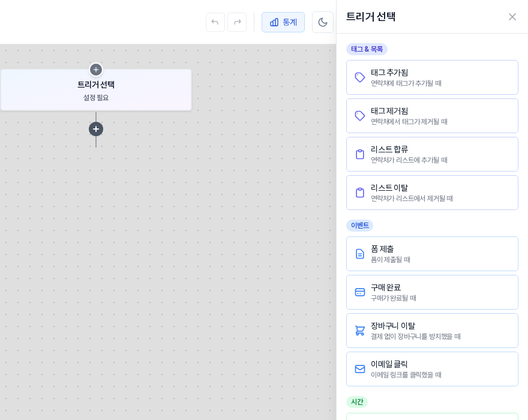Click the credit card icon for 구매 완료
528x420 pixels.
coord(360,292)
